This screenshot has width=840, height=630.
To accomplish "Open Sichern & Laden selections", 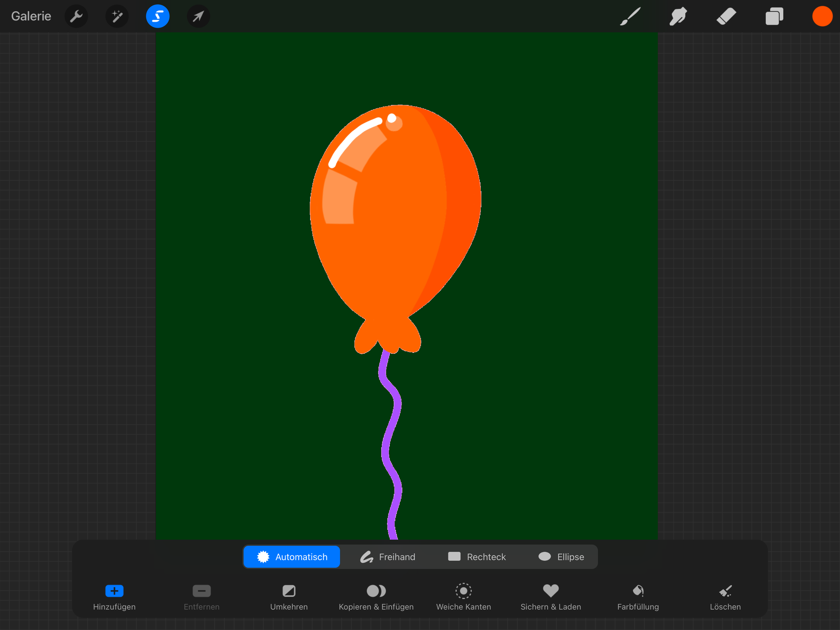I will (551, 597).
